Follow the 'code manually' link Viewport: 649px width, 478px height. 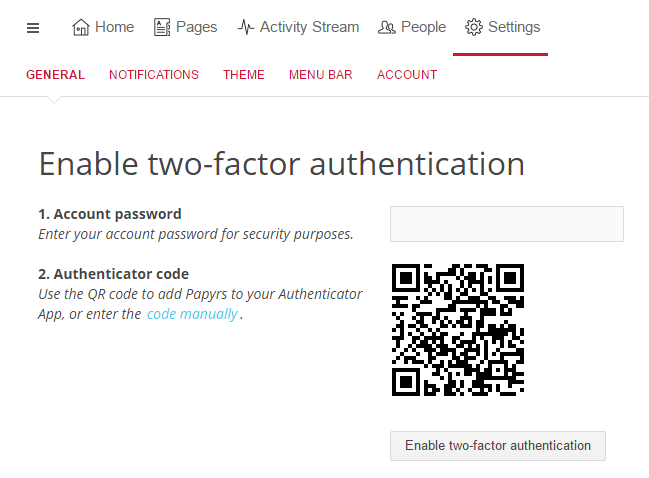coord(192,314)
